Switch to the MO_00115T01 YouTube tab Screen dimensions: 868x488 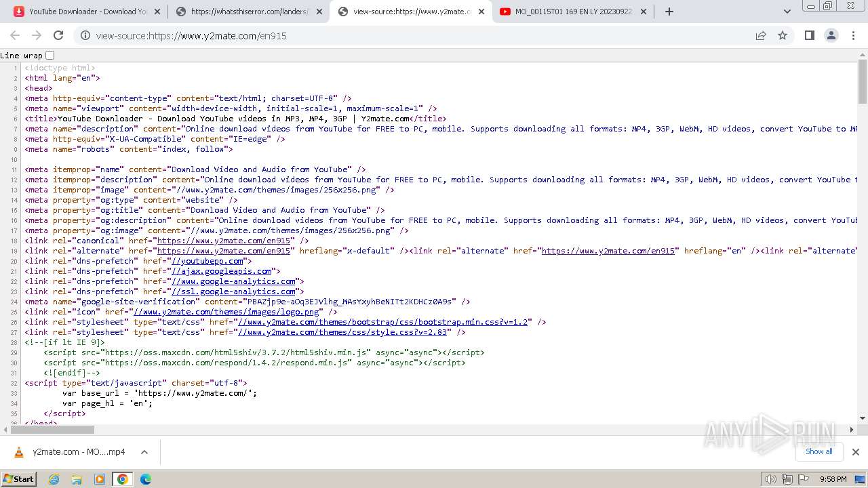572,12
